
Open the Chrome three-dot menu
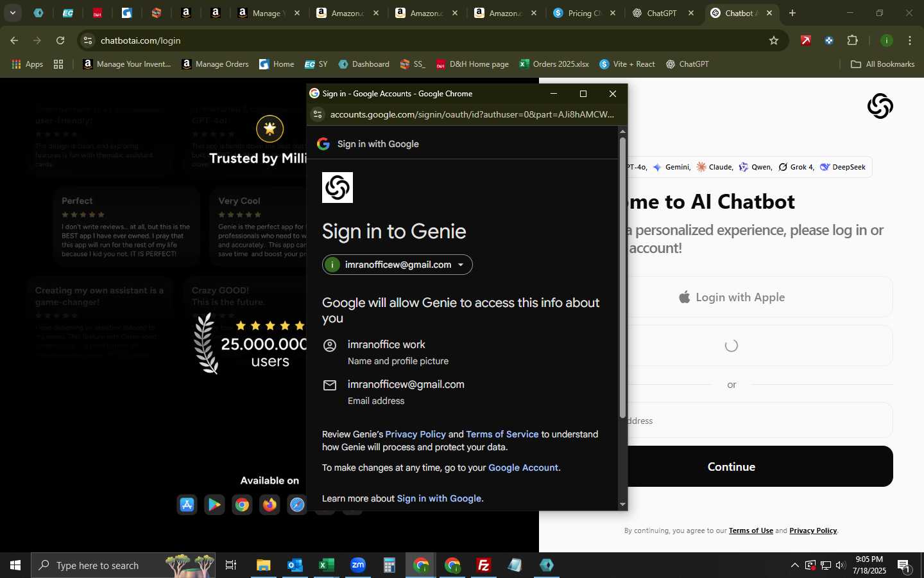910,40
